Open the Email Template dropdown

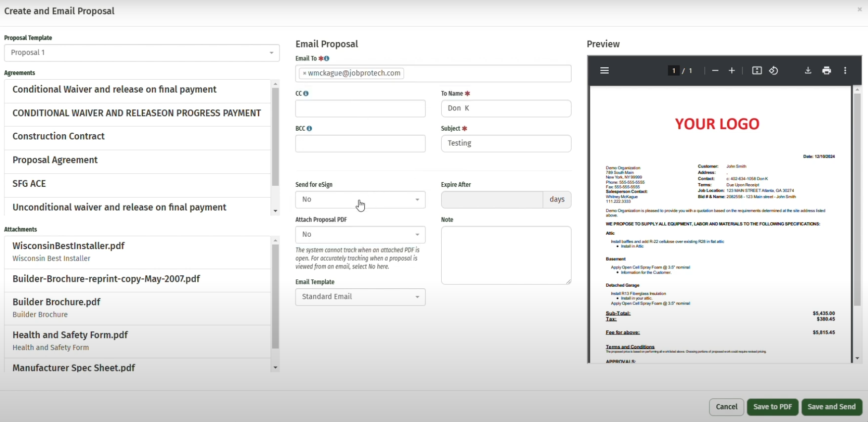click(x=360, y=297)
